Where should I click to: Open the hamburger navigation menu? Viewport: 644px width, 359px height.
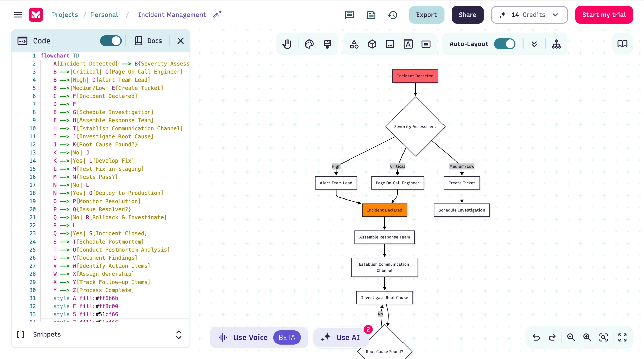pos(18,15)
